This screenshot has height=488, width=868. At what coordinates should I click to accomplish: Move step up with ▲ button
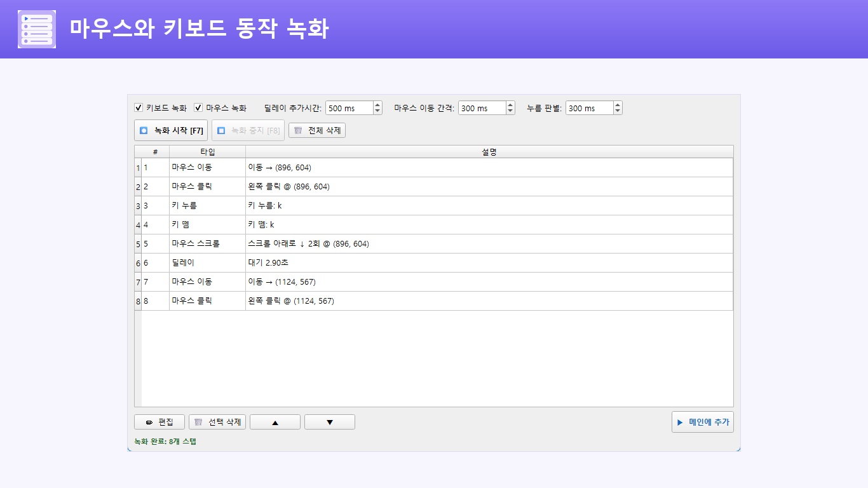point(275,422)
